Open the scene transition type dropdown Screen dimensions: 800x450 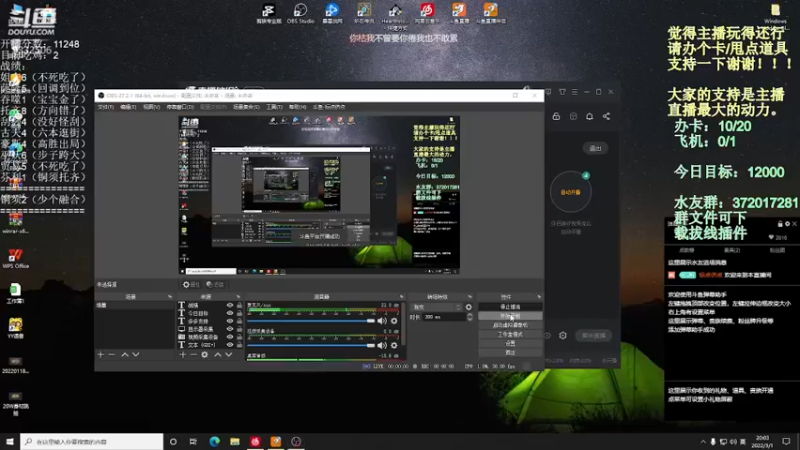tap(437, 307)
